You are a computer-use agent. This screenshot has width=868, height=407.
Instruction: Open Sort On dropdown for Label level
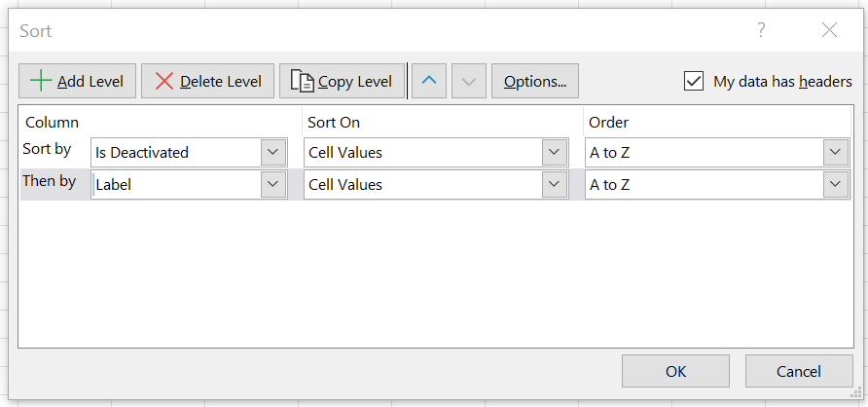click(554, 184)
